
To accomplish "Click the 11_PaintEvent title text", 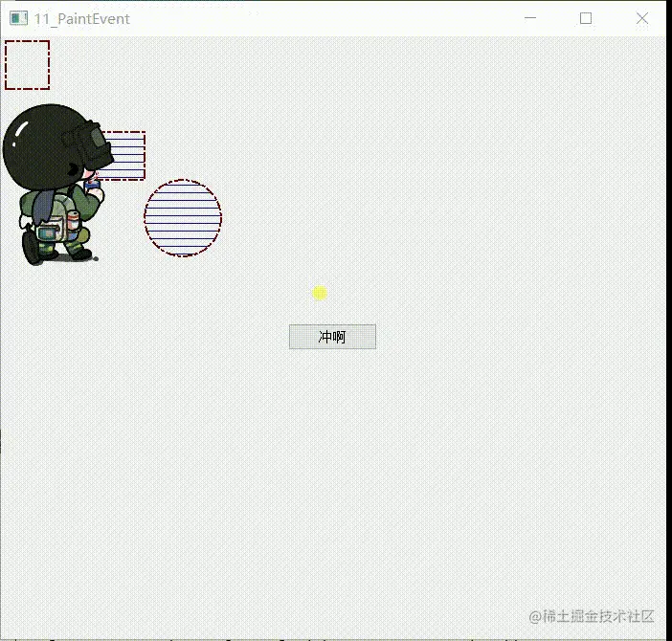I will [82, 19].
